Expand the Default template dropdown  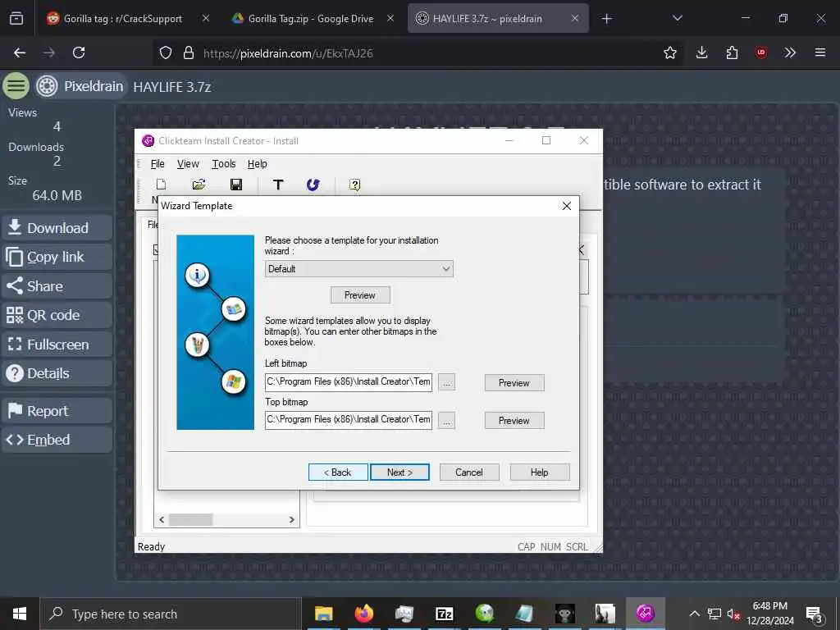tap(359, 269)
